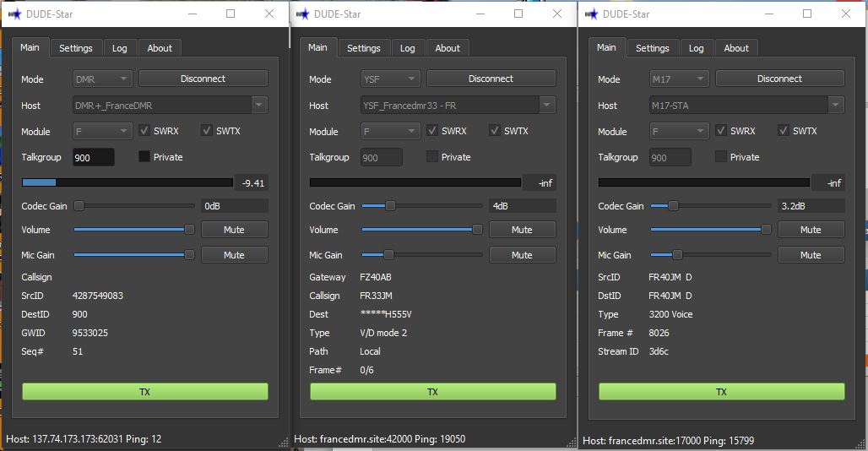
Task: Open the YSF Mode dropdown
Action: (390, 79)
